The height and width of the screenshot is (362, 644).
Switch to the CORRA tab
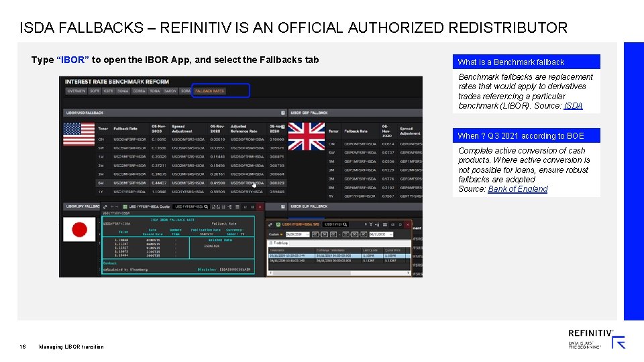click(139, 91)
